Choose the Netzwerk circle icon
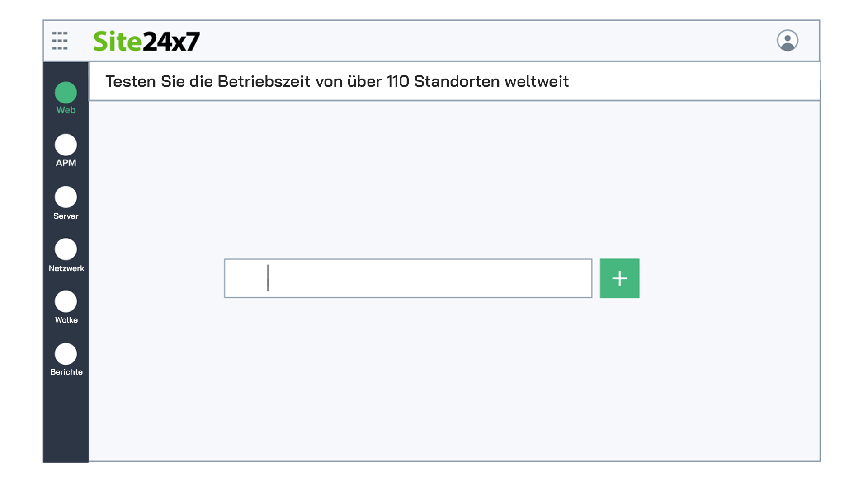This screenshot has height=488, width=868. point(66,249)
